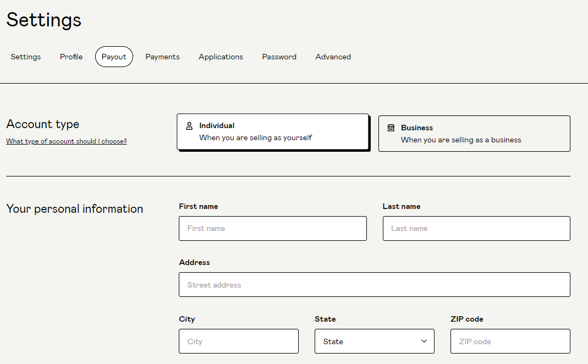Select the Payout tab
588x364 pixels.
[114, 57]
